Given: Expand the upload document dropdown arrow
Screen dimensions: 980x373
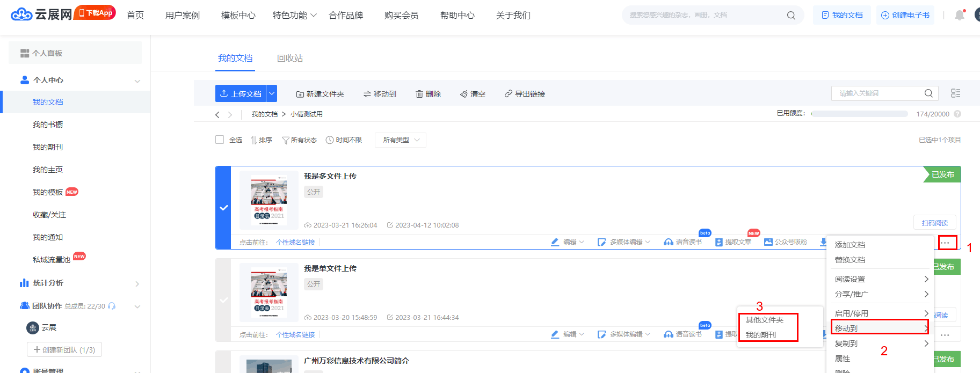Looking at the screenshot, I should [x=272, y=93].
